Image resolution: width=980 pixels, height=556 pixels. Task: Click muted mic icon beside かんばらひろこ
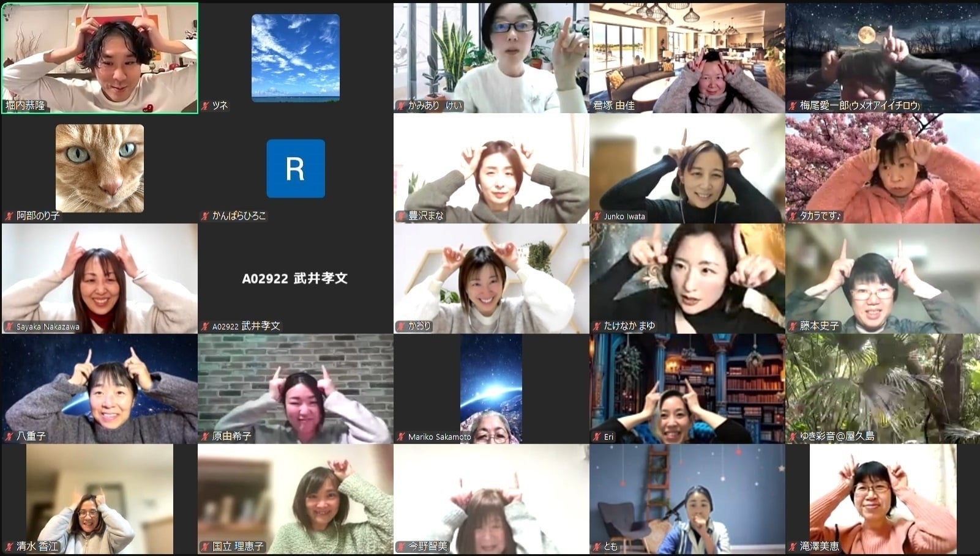(206, 216)
